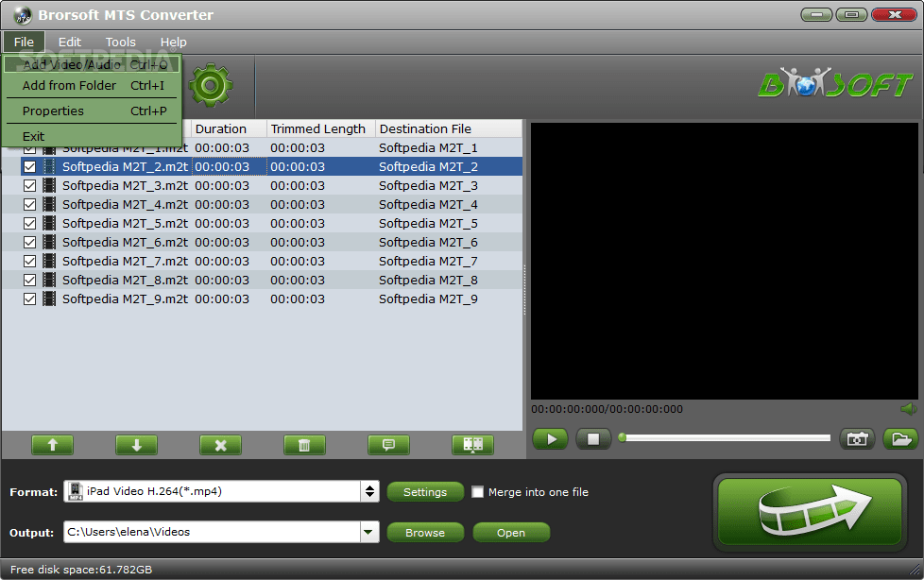Uncheck Softpedia M2T_2.m2t checkbox

click(29, 167)
